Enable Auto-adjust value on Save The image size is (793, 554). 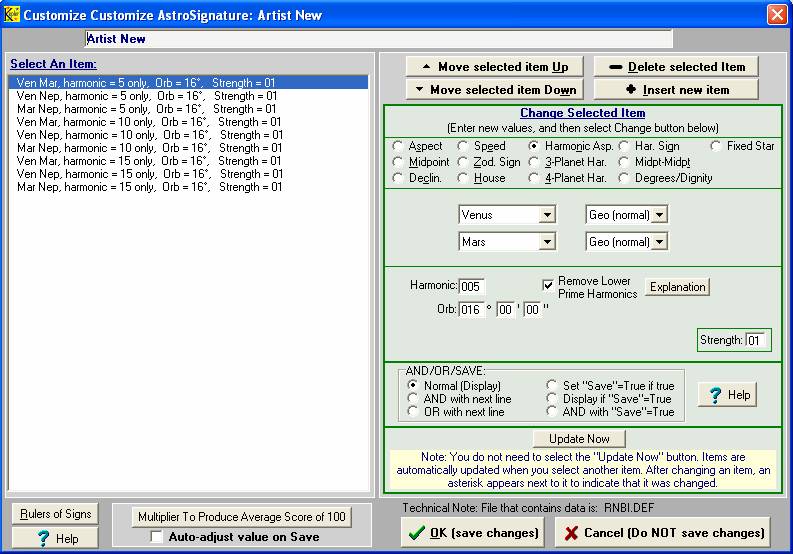point(157,537)
